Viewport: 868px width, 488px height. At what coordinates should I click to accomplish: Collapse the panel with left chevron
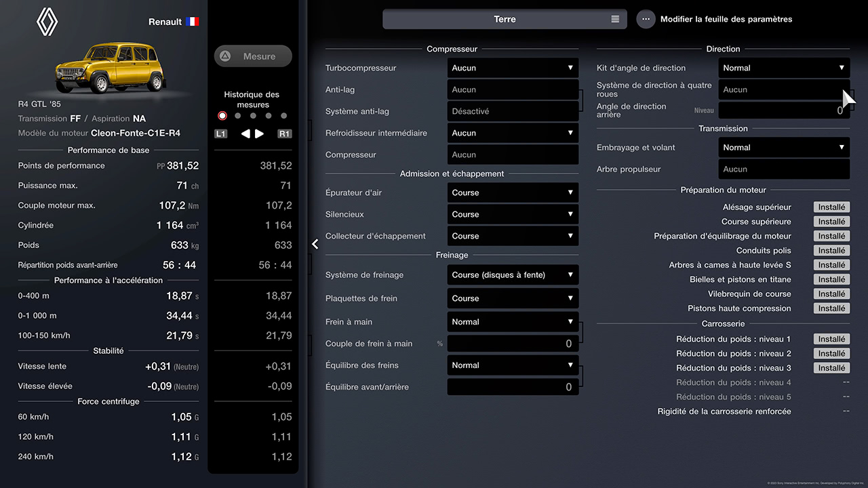[x=315, y=244]
